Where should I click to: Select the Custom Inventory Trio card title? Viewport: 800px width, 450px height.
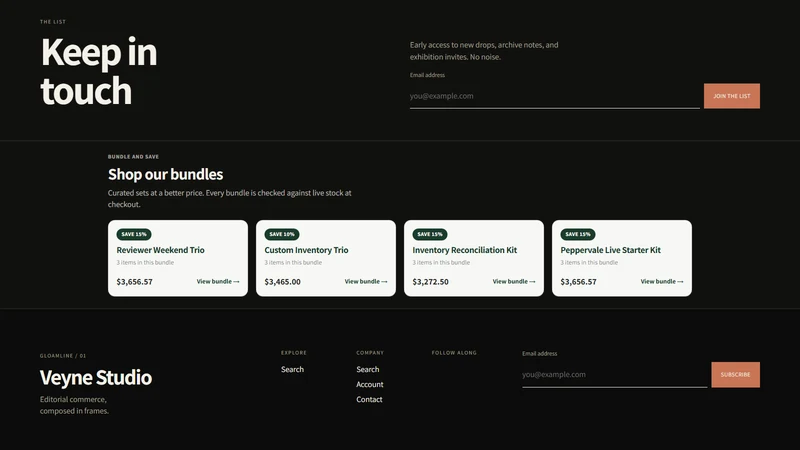click(x=306, y=250)
